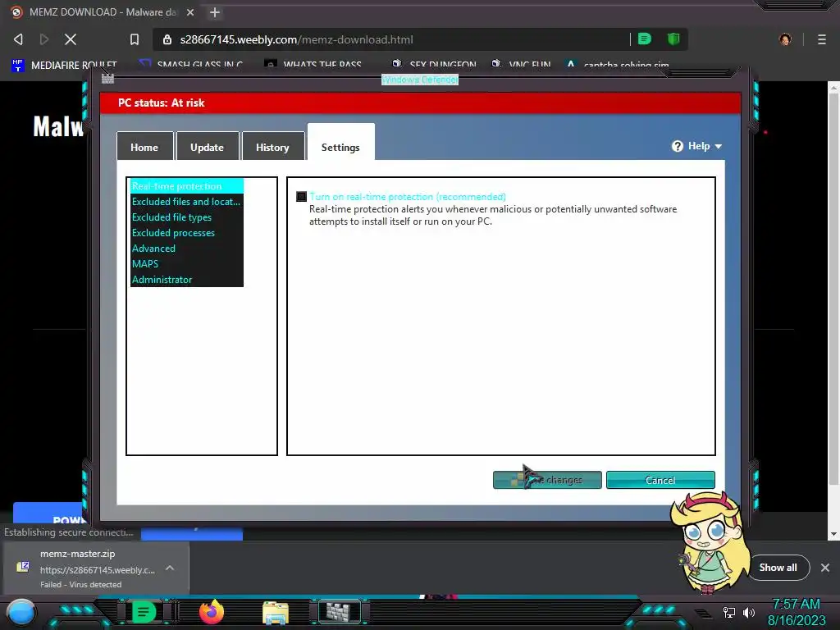This screenshot has width=840, height=630.
Task: Click the memz-master.zip download file icon
Action: click(22, 567)
